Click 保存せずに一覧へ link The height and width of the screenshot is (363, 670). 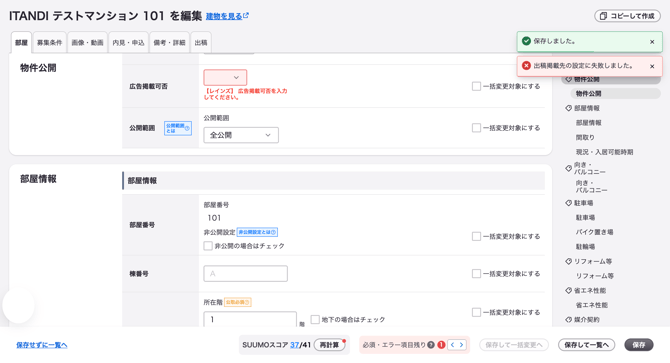41,345
